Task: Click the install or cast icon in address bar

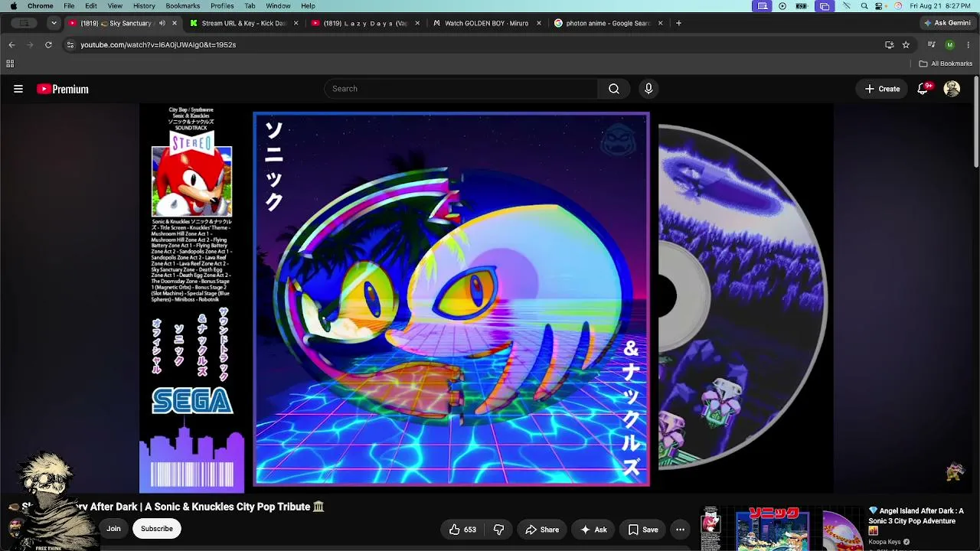Action: tap(889, 44)
